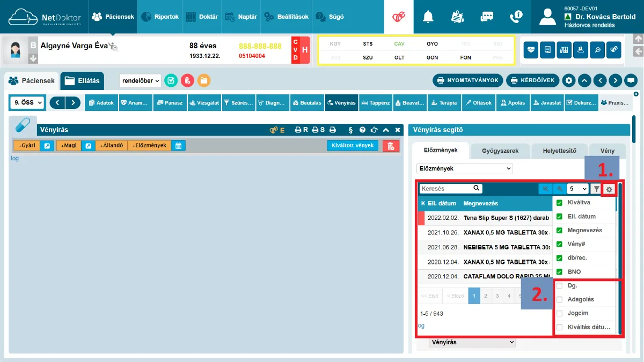Enable the Adagolás column checkbox
Image resolution: width=644 pixels, height=362 pixels.
pyautogui.click(x=559, y=299)
